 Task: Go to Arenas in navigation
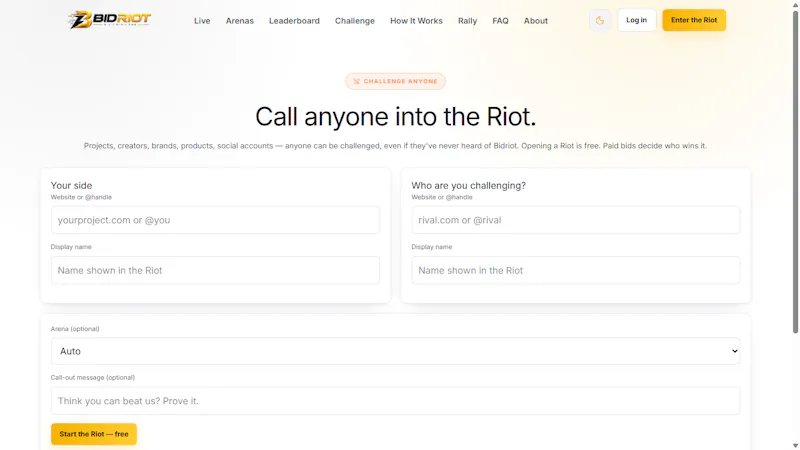point(240,21)
